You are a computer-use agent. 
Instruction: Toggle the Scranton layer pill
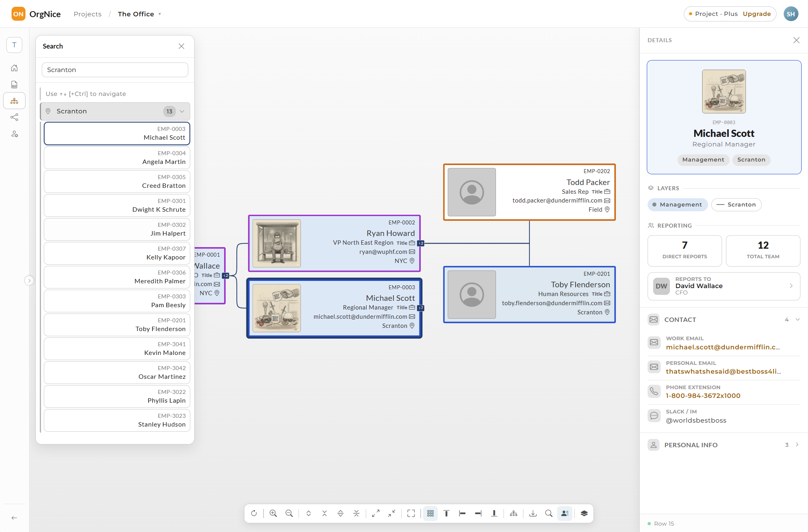736,205
